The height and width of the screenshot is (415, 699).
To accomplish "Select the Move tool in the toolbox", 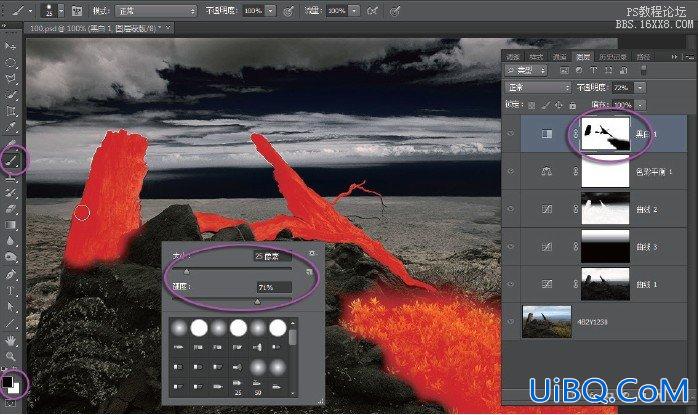I will (x=10, y=46).
